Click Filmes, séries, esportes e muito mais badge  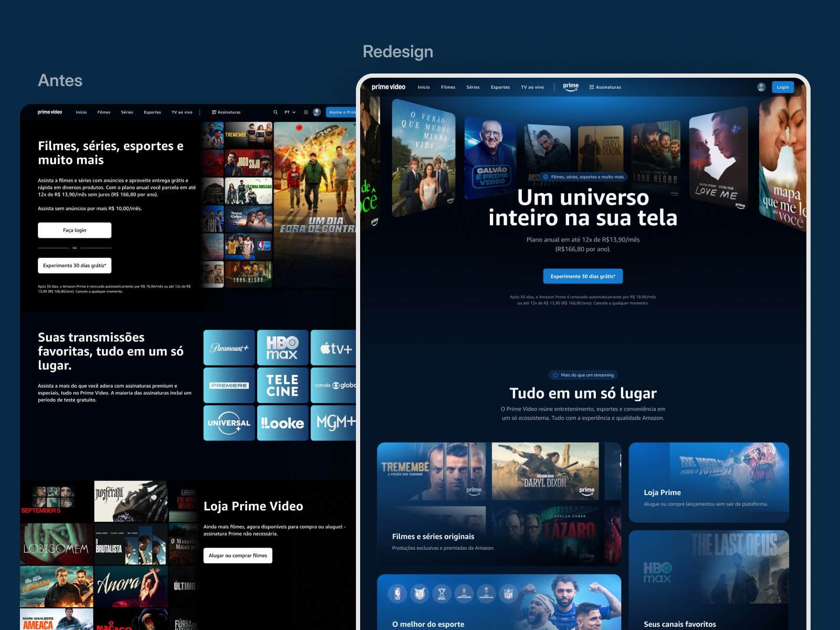point(583,177)
